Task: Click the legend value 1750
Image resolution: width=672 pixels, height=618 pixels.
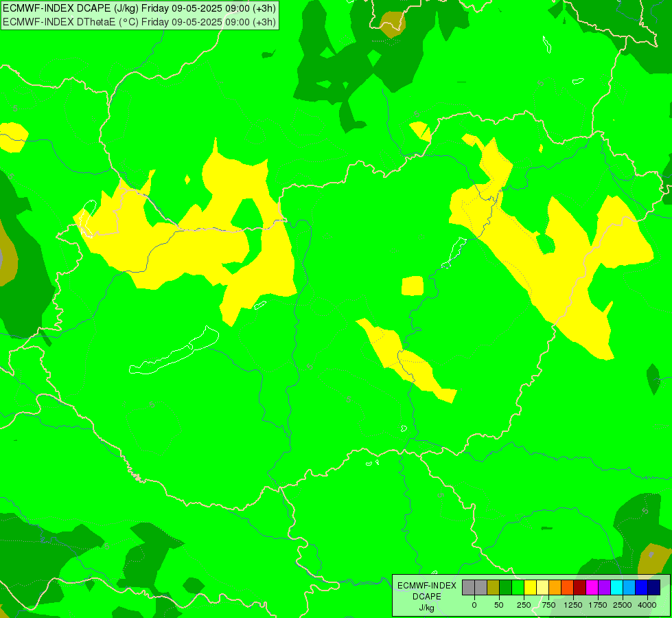Action: click(x=598, y=605)
